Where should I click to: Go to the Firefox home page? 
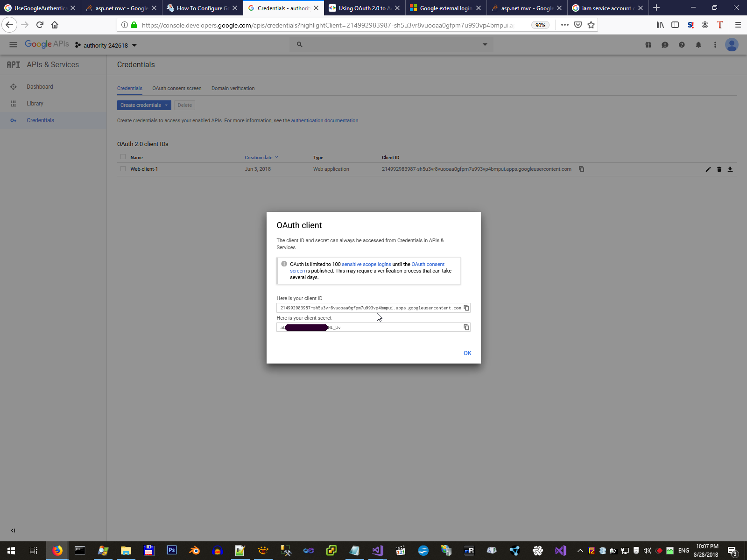[55, 25]
